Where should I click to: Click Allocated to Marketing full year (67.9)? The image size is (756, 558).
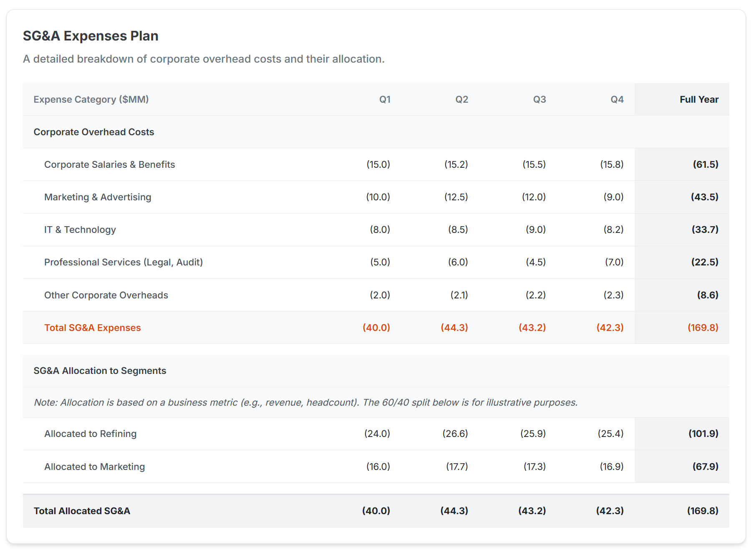pos(706,467)
